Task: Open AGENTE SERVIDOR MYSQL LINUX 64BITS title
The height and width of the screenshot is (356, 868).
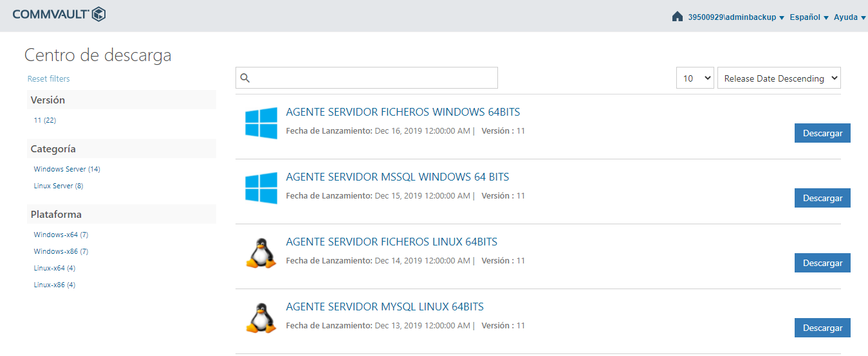Action: pos(385,307)
